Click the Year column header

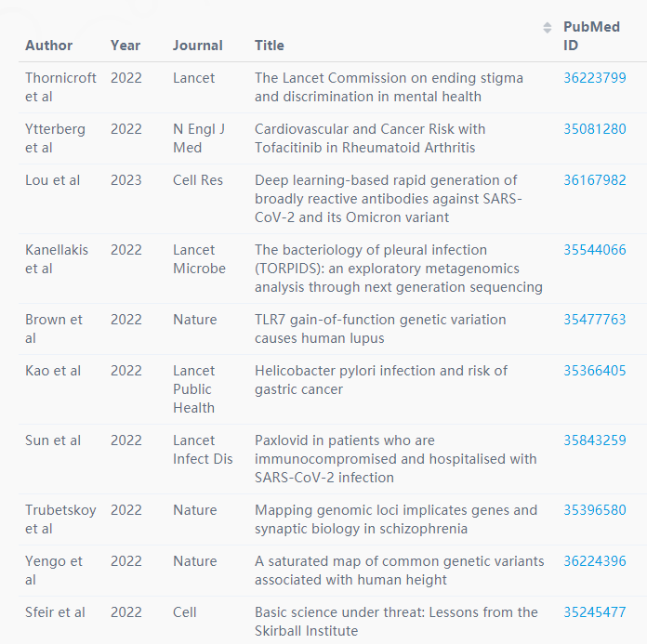(125, 46)
